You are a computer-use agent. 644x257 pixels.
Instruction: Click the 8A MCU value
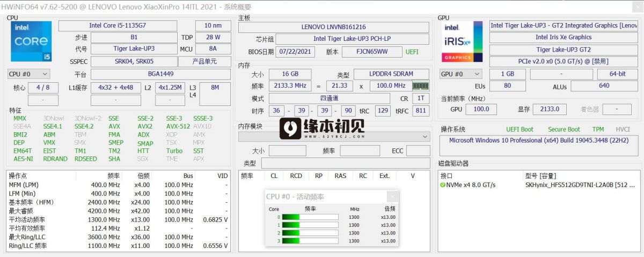(x=213, y=49)
